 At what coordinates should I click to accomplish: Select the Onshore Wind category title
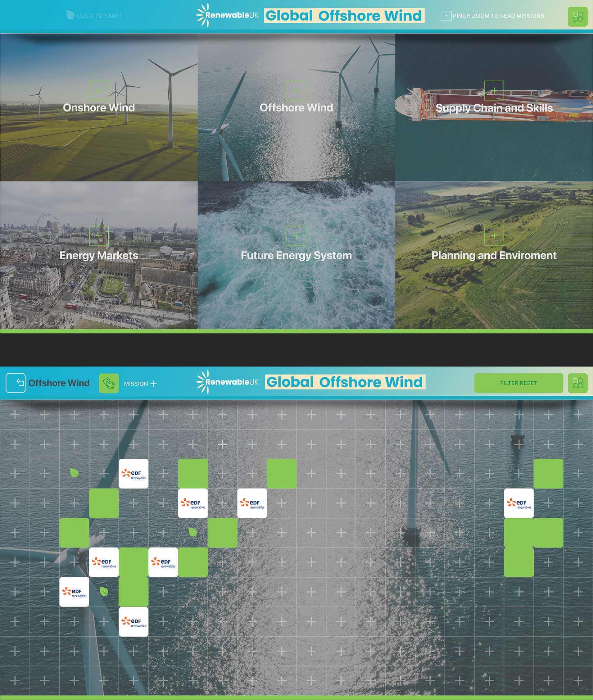click(99, 108)
